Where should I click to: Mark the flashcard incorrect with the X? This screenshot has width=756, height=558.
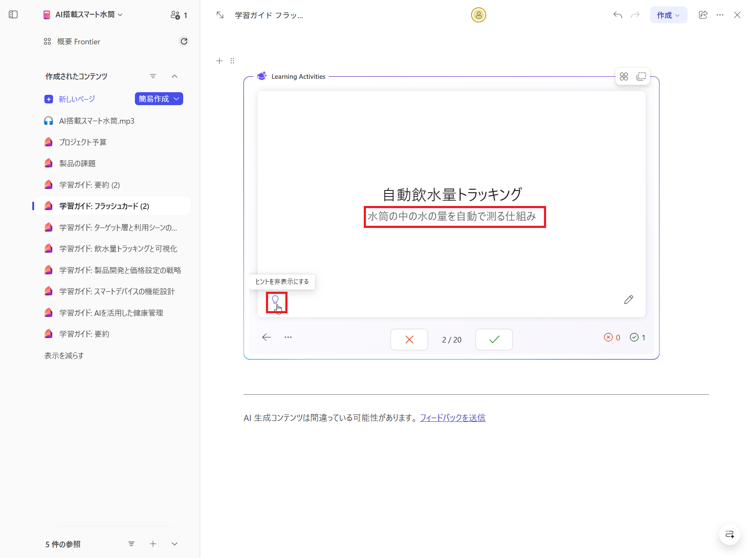point(409,339)
